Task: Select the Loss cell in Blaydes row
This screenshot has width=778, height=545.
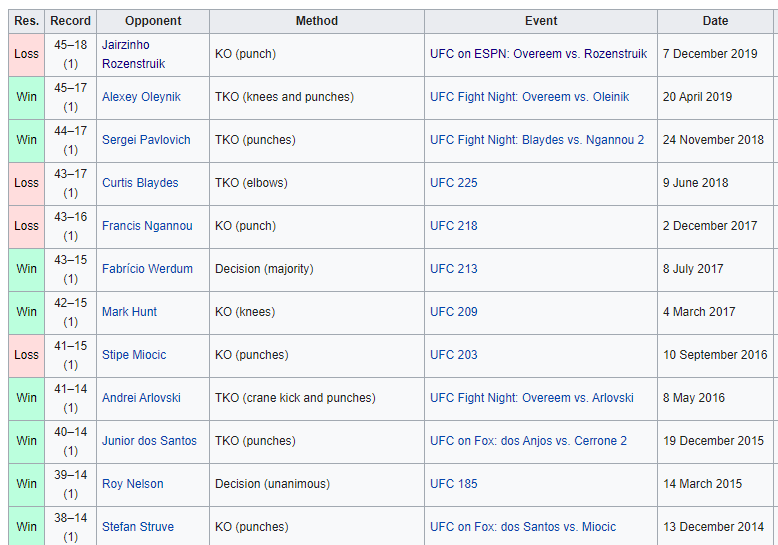Action: point(26,183)
